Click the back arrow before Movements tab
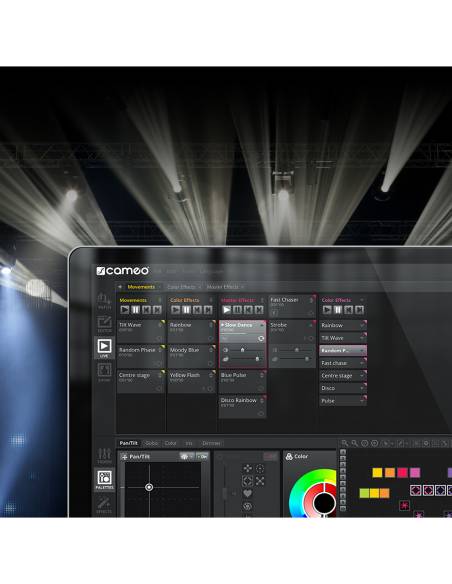This screenshot has width=452, height=584. 120,287
